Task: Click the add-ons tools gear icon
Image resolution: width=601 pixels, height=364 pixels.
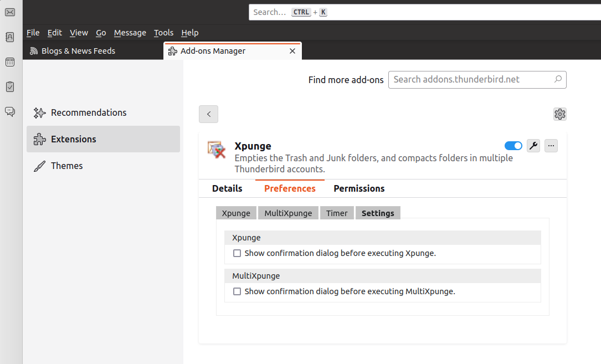Action: coord(559,114)
